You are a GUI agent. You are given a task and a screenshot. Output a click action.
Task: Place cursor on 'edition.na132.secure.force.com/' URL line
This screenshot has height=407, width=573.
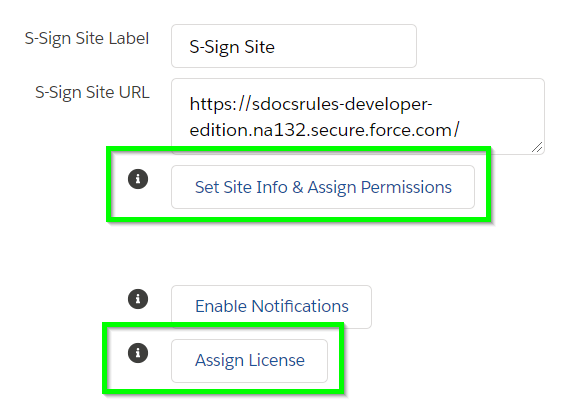pos(325,130)
